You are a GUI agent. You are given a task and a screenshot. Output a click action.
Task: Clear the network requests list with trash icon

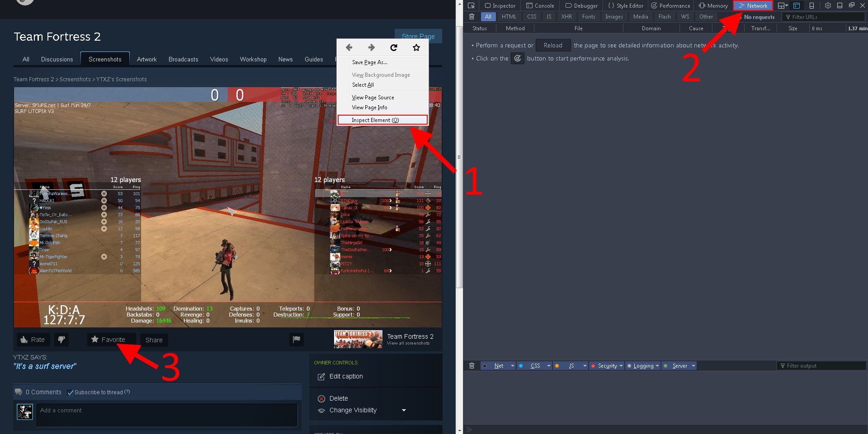click(472, 17)
